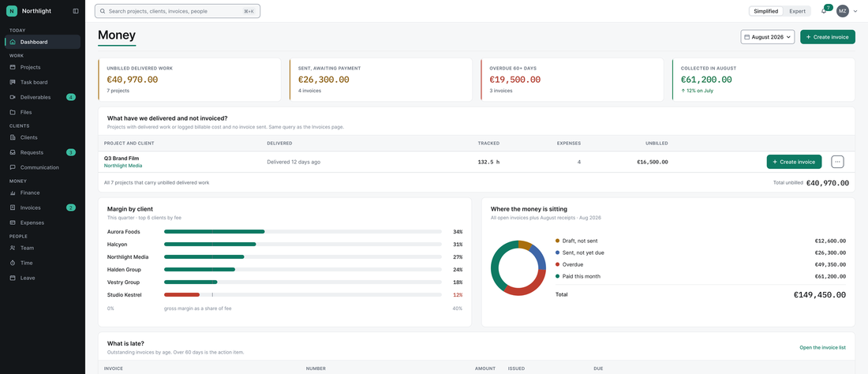Click the Deliverables badge showing 4
868x374 pixels.
coord(71,97)
